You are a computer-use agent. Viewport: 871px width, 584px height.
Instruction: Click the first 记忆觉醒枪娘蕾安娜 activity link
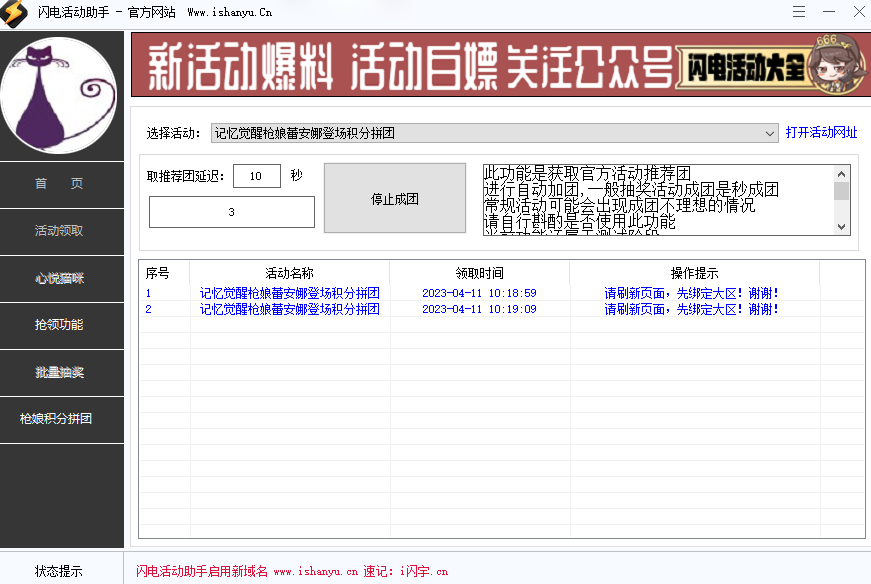point(289,293)
